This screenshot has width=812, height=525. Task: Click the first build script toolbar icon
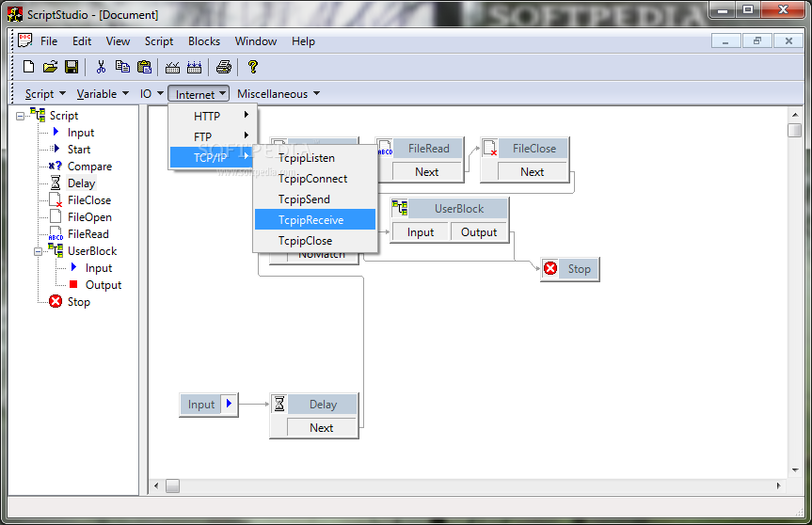[172, 67]
